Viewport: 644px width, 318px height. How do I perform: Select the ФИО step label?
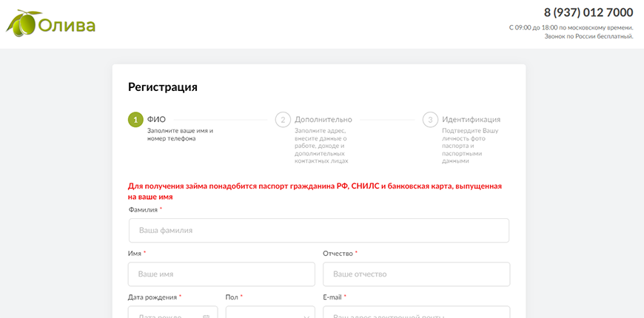[x=156, y=119]
